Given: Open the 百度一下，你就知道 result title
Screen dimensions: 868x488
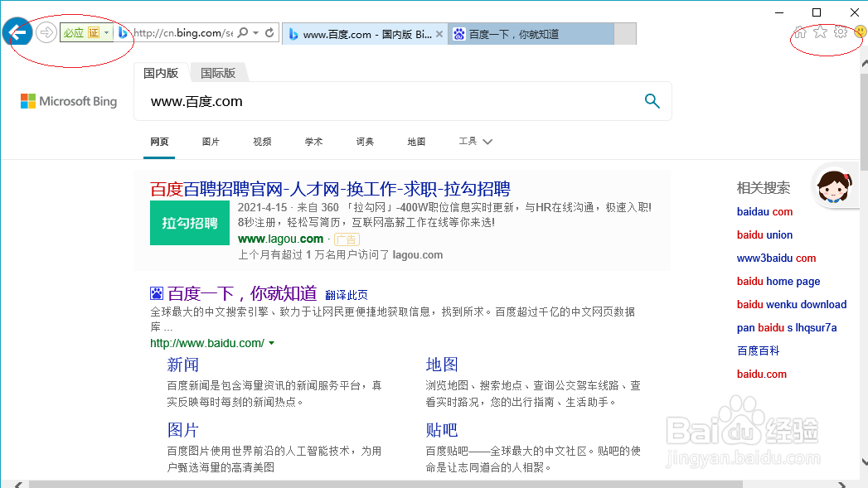Looking at the screenshot, I should click(x=242, y=293).
